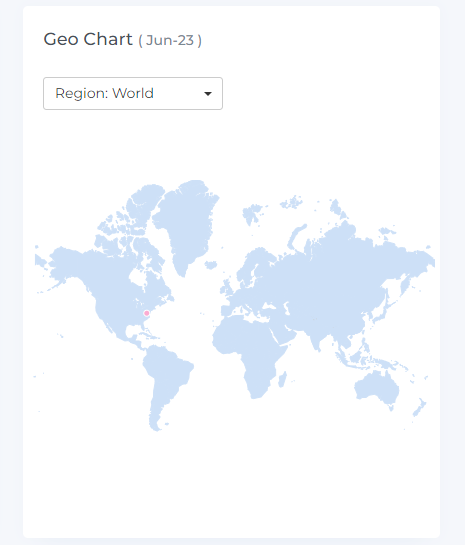Click the pink marker on US east coast
This screenshot has width=465, height=545.
click(147, 313)
